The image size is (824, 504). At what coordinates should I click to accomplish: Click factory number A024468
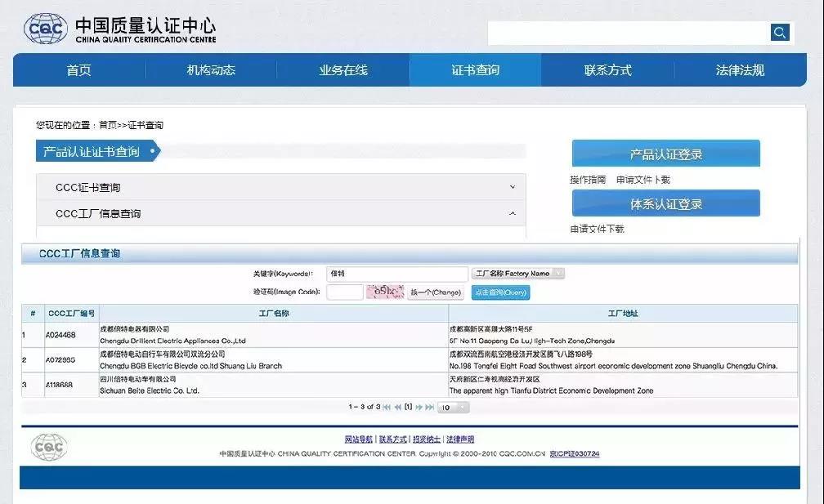(x=60, y=335)
